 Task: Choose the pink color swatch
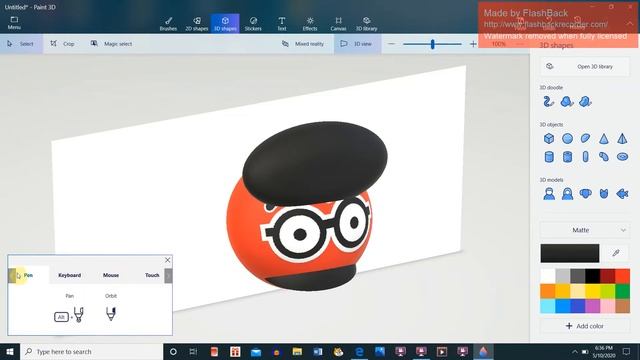pyautogui.click(x=607, y=306)
